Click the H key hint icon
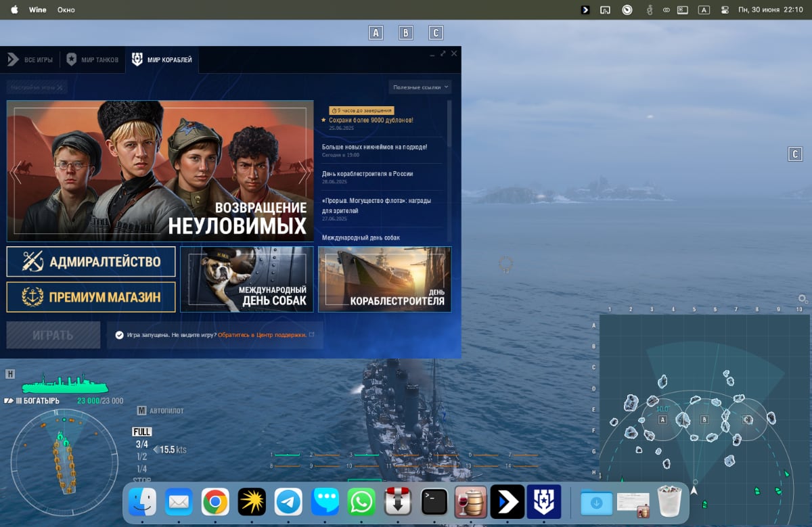This screenshot has width=812, height=527. click(x=10, y=374)
